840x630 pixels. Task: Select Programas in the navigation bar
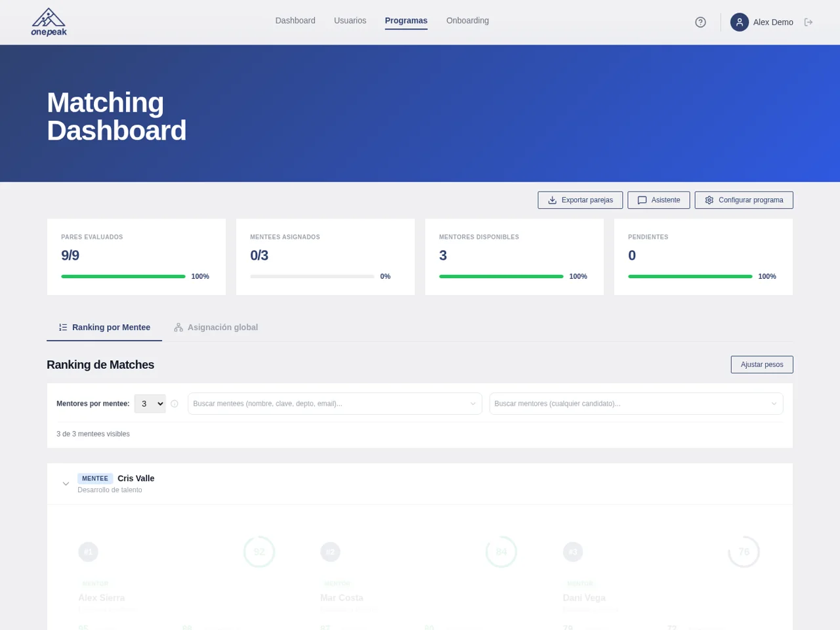(x=406, y=21)
